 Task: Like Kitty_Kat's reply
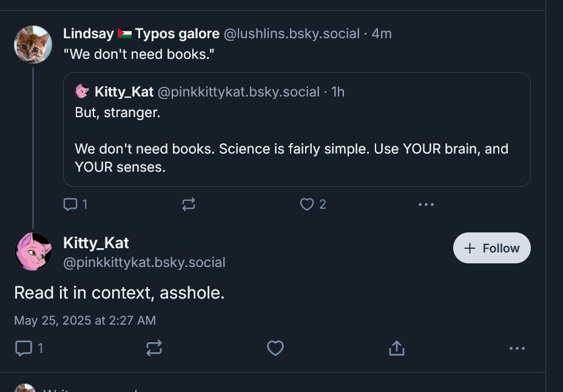pyautogui.click(x=275, y=348)
